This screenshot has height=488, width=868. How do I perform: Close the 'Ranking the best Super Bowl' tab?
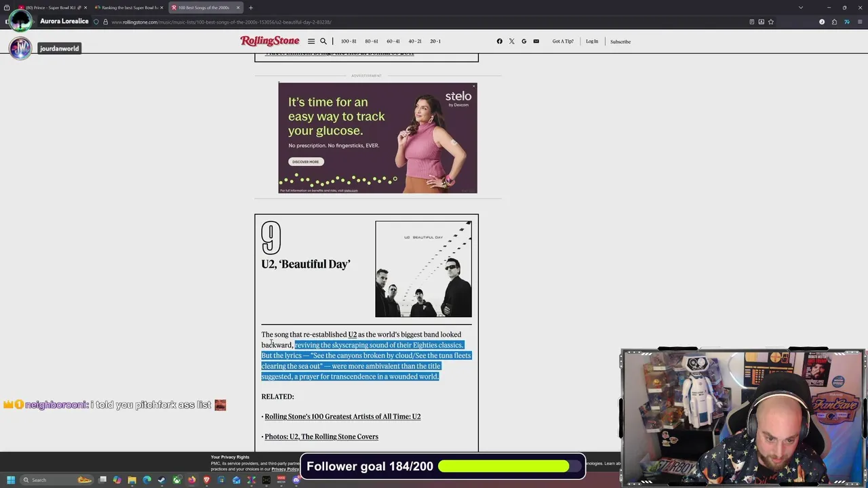tap(161, 7)
